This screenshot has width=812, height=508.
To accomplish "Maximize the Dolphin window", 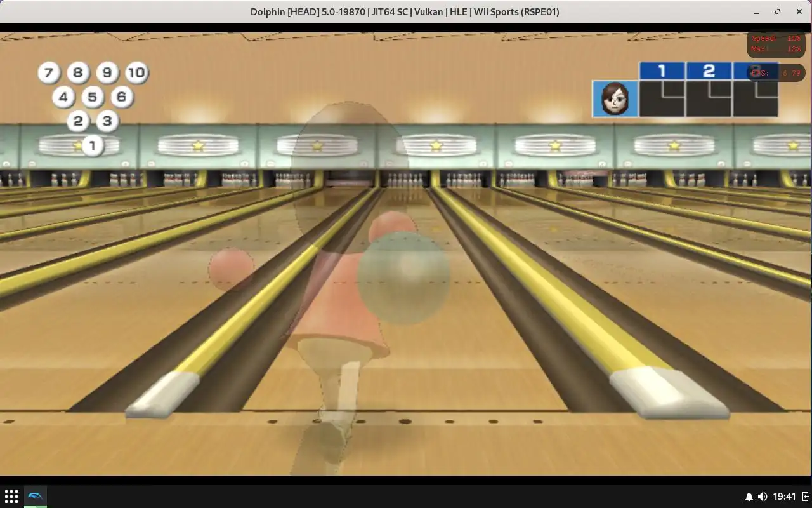I will click(778, 11).
